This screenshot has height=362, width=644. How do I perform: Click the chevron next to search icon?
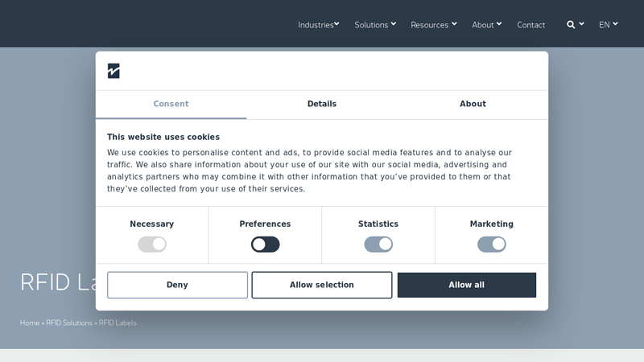point(581,24)
